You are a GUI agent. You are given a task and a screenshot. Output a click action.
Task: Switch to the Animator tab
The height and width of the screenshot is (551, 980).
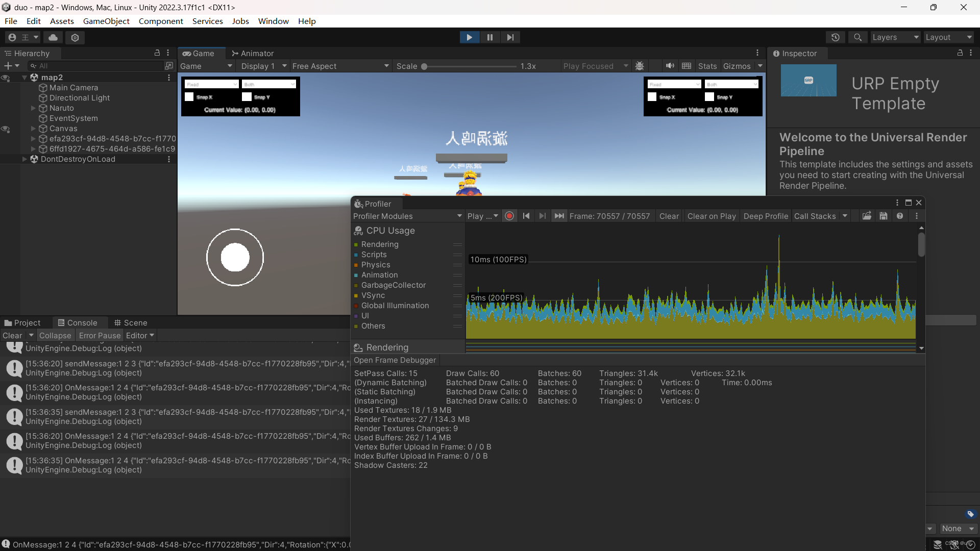click(253, 53)
